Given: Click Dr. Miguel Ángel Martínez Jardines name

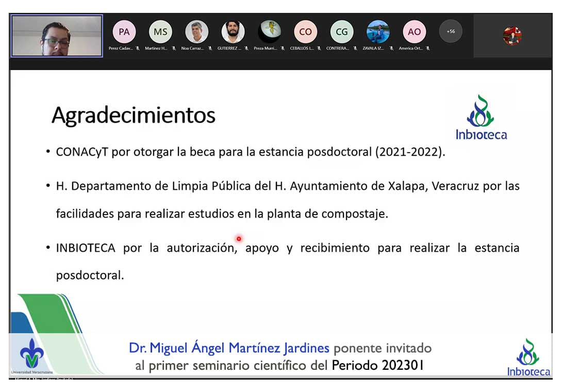Looking at the screenshot, I should [229, 349].
